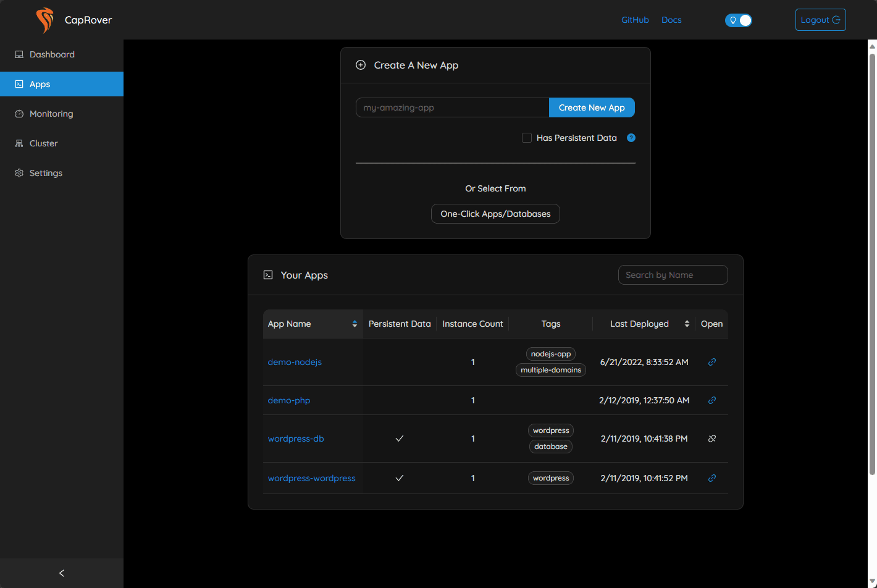Click the terminal icon beside Your Apps
Screen dimensions: 877x588
(268, 275)
